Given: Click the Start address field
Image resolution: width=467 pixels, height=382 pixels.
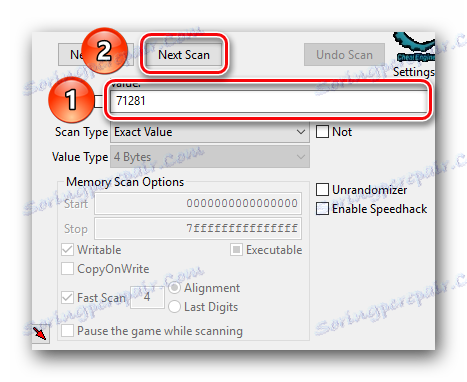Looking at the screenshot, I should click(198, 203).
